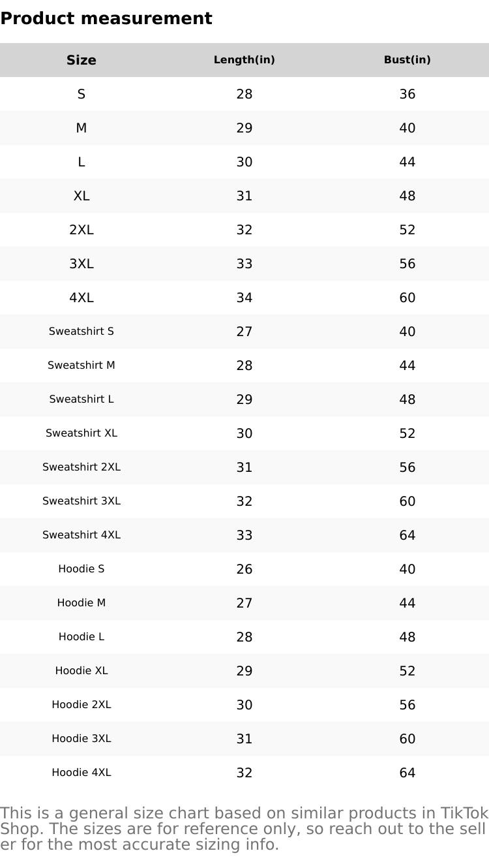
Task: Click the Length(in) column header
Action: coord(244,60)
